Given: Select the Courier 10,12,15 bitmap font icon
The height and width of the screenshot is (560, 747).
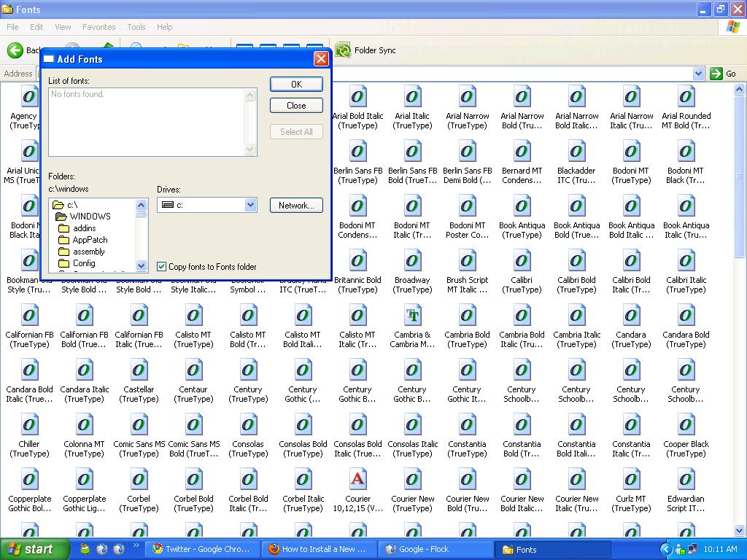Looking at the screenshot, I should tap(357, 480).
